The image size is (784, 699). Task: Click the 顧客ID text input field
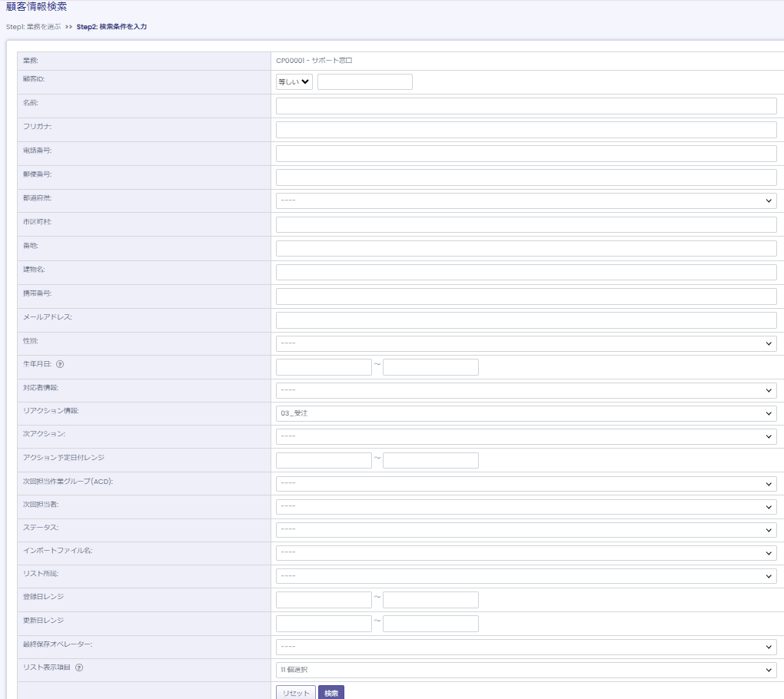364,82
